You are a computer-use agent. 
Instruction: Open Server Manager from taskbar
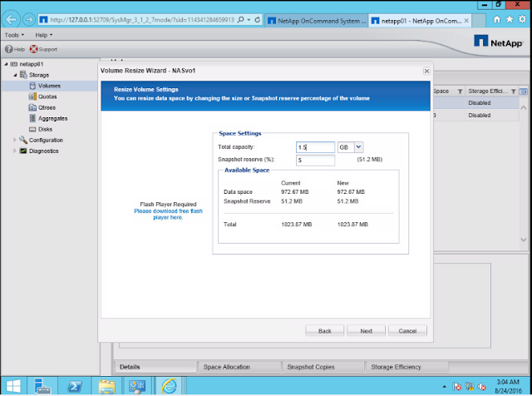[x=42, y=386]
